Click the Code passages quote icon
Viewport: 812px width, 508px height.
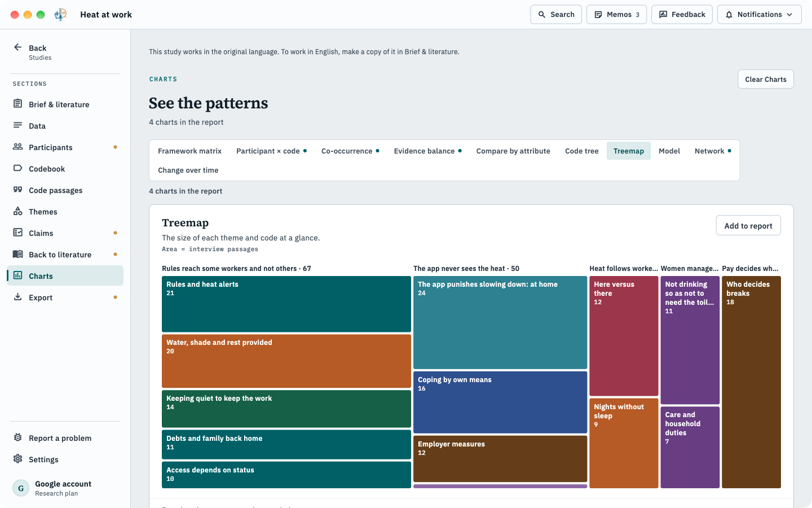(x=18, y=190)
